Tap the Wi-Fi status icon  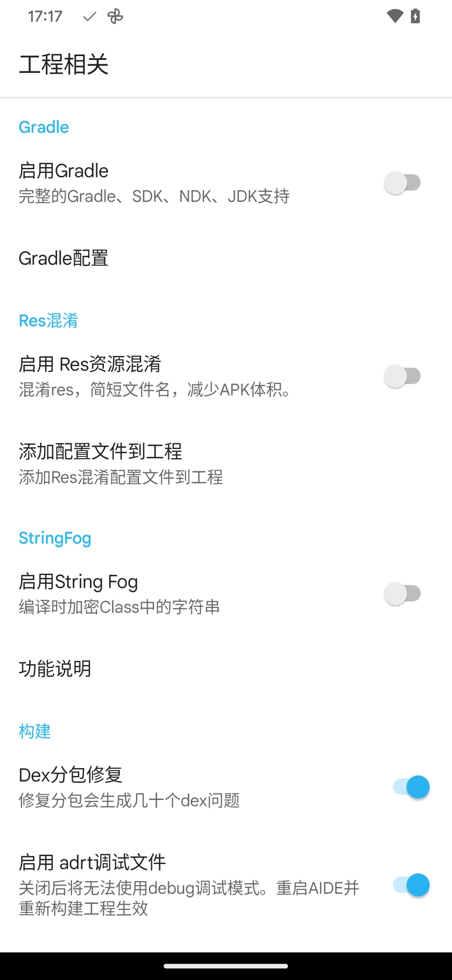point(396,17)
